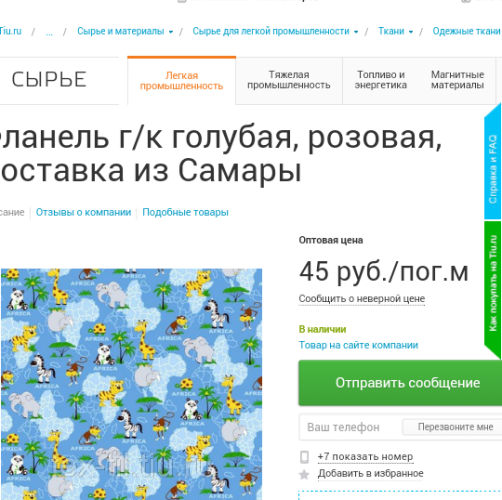Click the 'В наличии' availability text
This screenshot has width=502, height=500.
click(x=322, y=329)
